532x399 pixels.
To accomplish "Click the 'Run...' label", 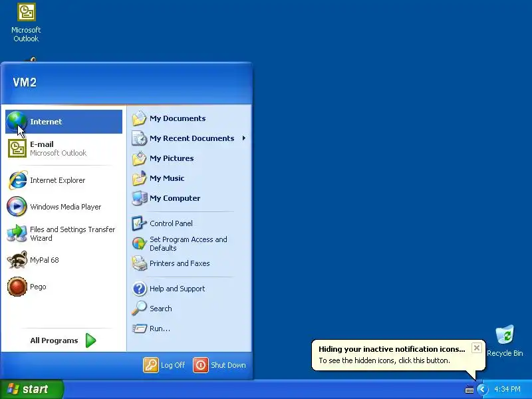I will pos(160,329).
